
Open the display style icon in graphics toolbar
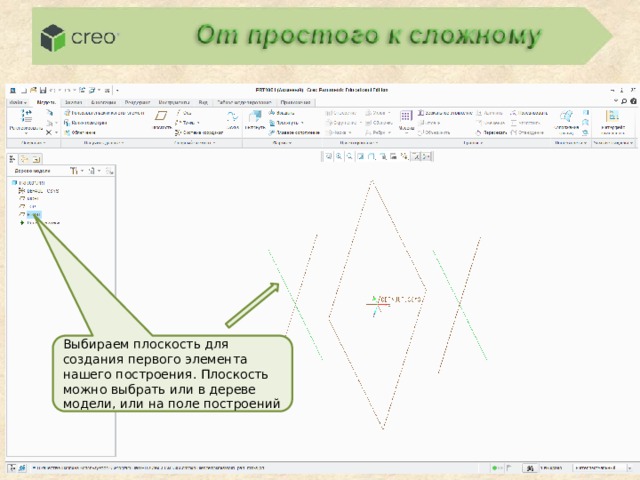371,156
